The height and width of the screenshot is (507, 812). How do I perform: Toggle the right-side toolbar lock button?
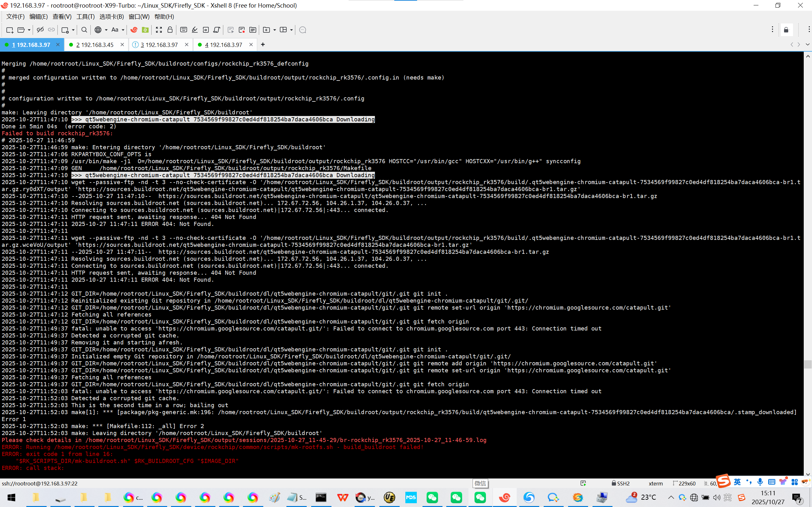pos(786,30)
